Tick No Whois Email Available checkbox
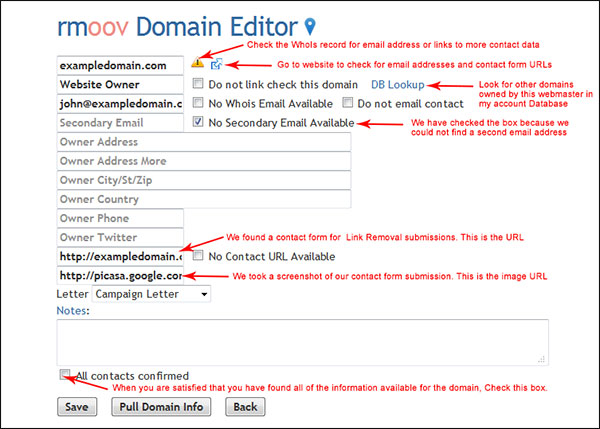The width and height of the screenshot is (600, 429). coord(198,103)
